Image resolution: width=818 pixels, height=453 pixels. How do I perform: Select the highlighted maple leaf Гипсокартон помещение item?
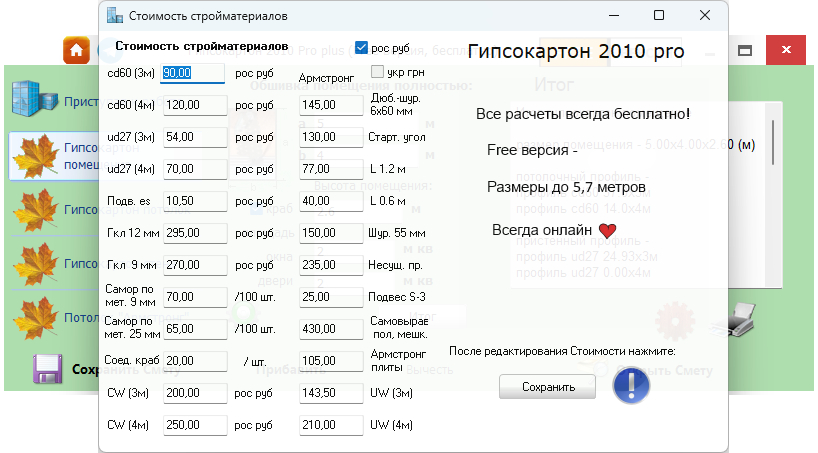[54, 156]
